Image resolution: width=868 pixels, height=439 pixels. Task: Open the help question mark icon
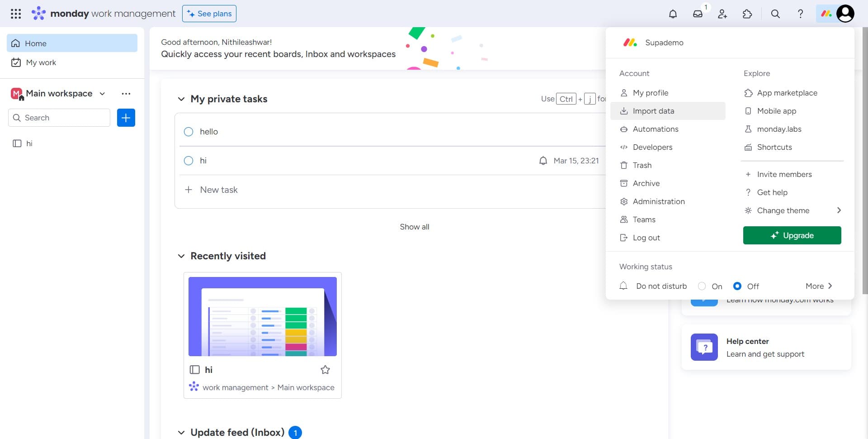coord(800,14)
